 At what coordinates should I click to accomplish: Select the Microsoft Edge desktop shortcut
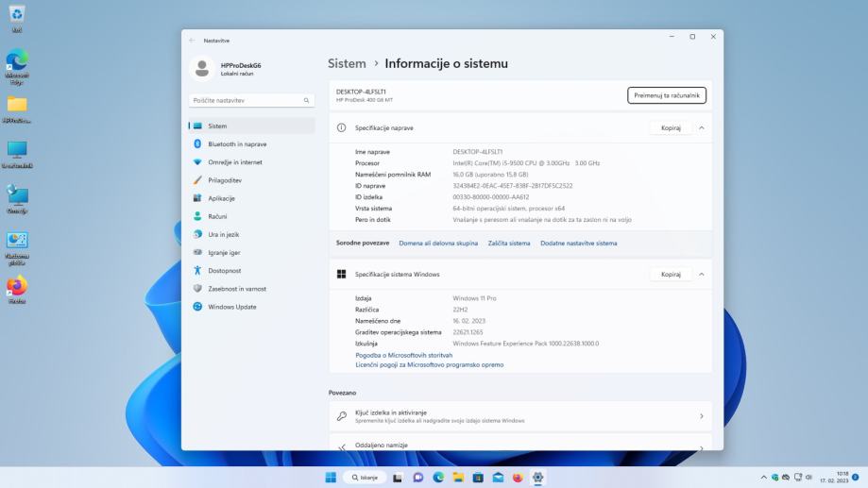coord(17,68)
